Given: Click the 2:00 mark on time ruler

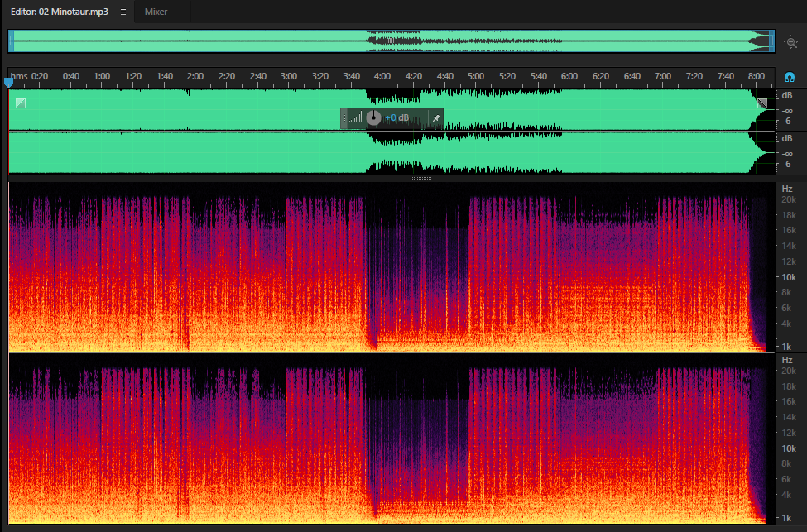Looking at the screenshot, I should click(195, 76).
